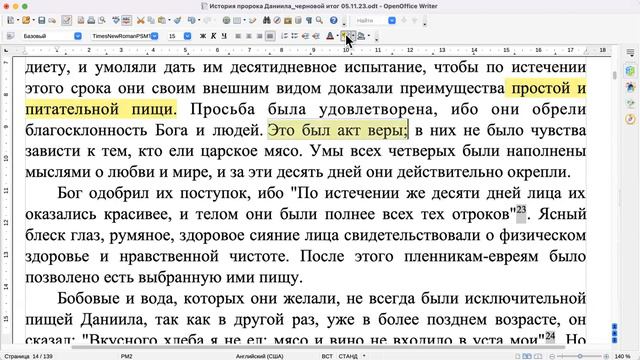Open the font name dropdown TimesNewRomanPSMT
This screenshot has height=360, width=640.
click(x=155, y=36)
